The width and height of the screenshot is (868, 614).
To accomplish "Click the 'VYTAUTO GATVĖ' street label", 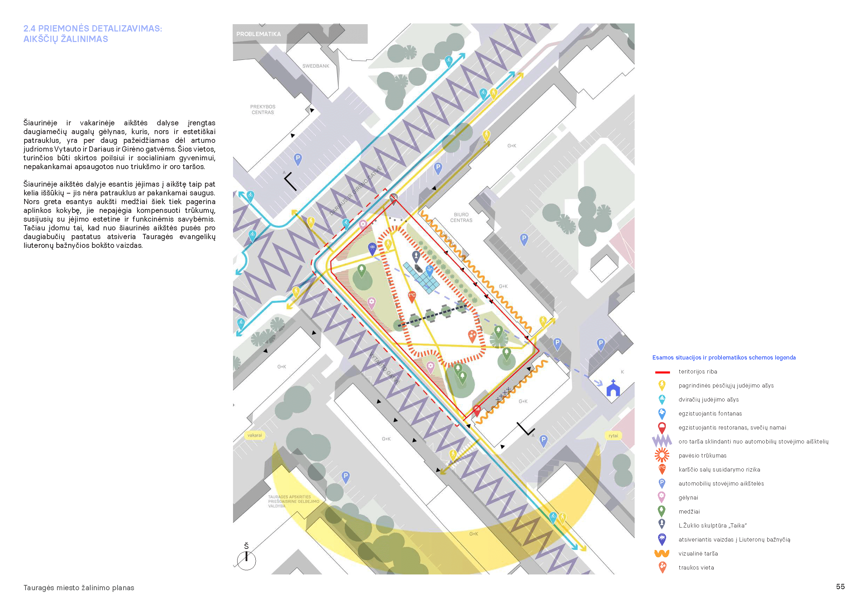I will pos(384,369).
